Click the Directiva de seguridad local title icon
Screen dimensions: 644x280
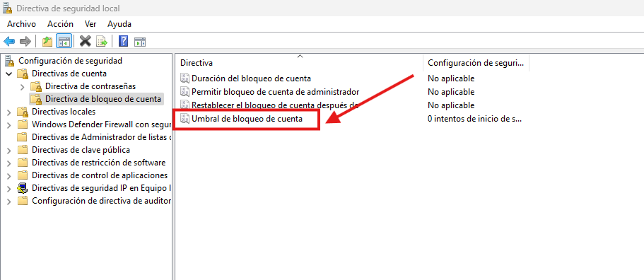click(x=7, y=8)
